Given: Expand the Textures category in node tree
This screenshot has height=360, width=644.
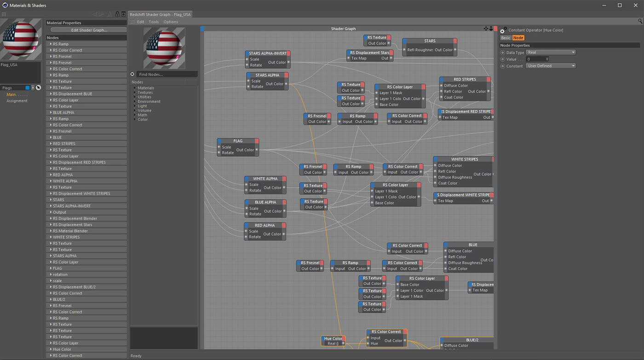Looking at the screenshot, I should (x=135, y=92).
